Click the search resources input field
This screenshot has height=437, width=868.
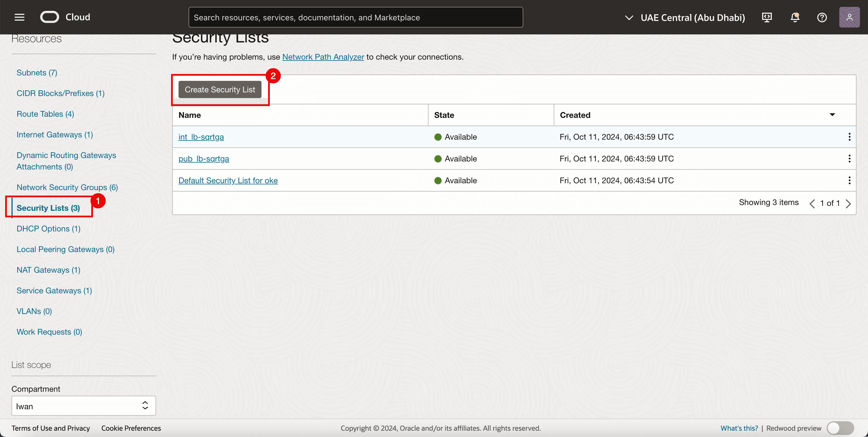pos(355,17)
